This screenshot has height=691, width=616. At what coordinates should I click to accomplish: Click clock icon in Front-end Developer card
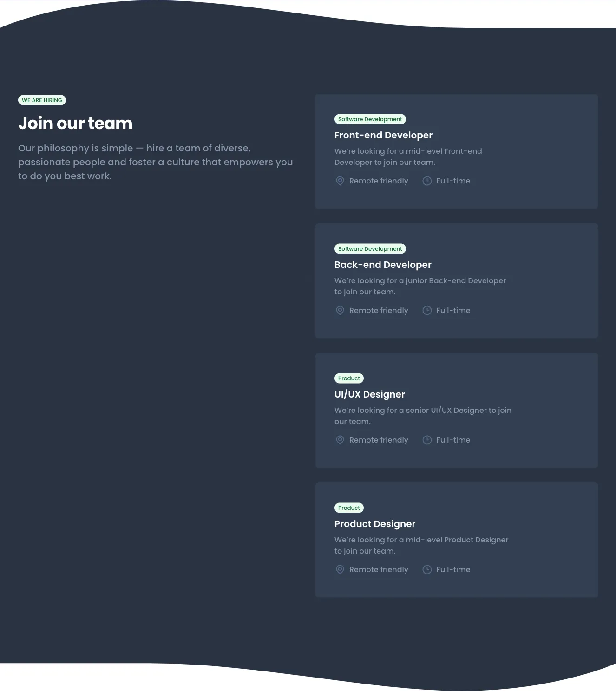[x=427, y=181]
